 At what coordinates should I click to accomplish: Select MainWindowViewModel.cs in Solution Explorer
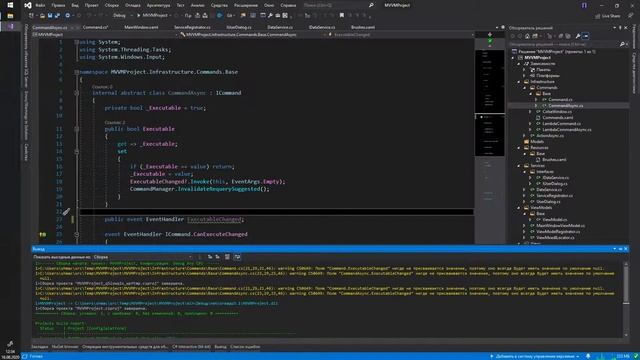[560, 225]
